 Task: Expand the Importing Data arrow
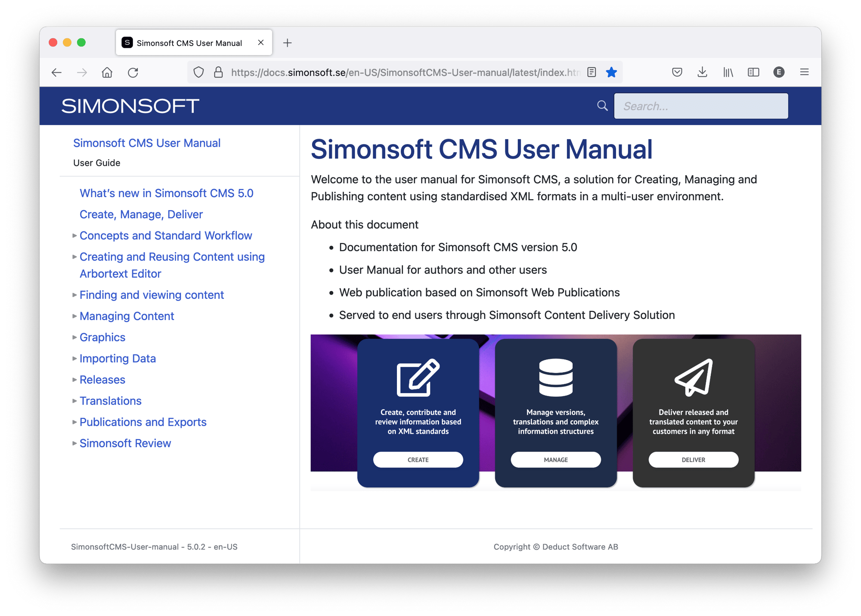tap(74, 358)
